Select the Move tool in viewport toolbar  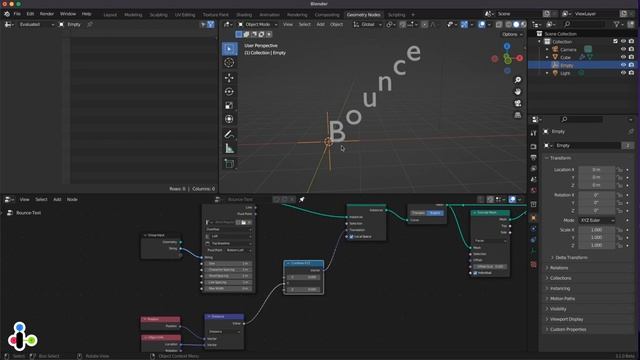pyautogui.click(x=229, y=78)
